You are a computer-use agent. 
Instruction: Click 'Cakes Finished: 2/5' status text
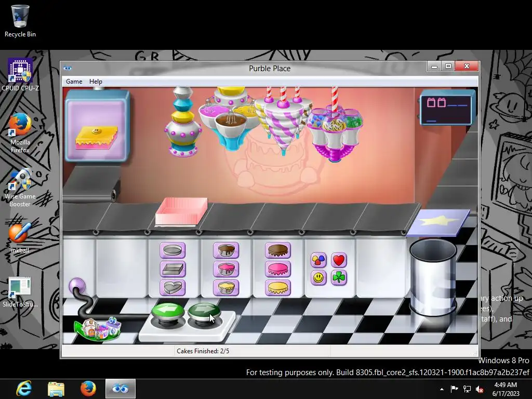pos(203,351)
